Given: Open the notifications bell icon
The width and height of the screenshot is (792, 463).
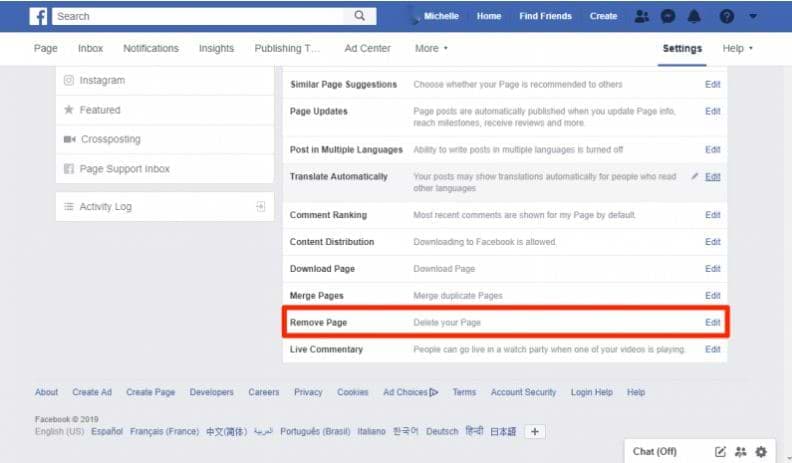Looking at the screenshot, I should [x=695, y=16].
